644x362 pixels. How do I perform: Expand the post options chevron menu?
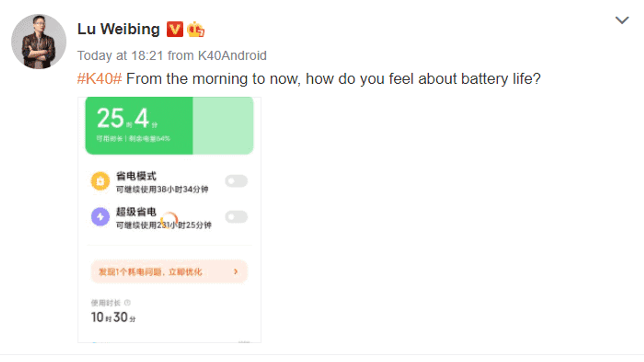[x=622, y=20]
